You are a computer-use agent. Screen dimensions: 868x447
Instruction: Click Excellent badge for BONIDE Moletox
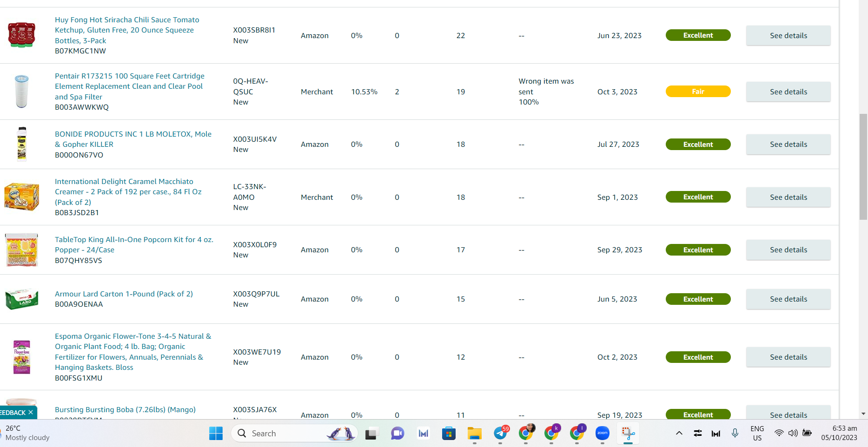coord(698,144)
